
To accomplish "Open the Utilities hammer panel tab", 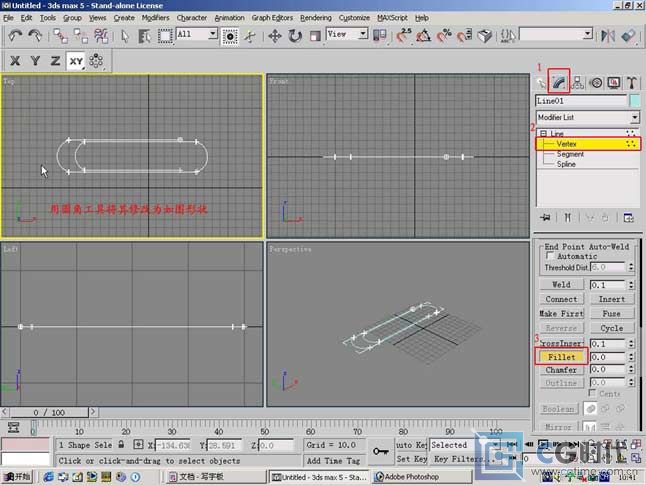I will [632, 83].
